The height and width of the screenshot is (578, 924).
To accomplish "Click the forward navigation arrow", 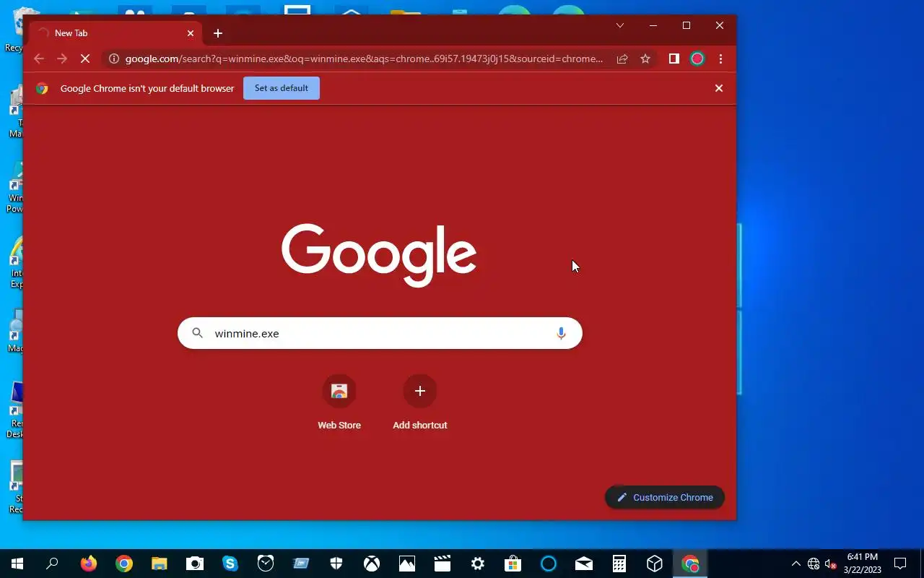I will [x=62, y=59].
